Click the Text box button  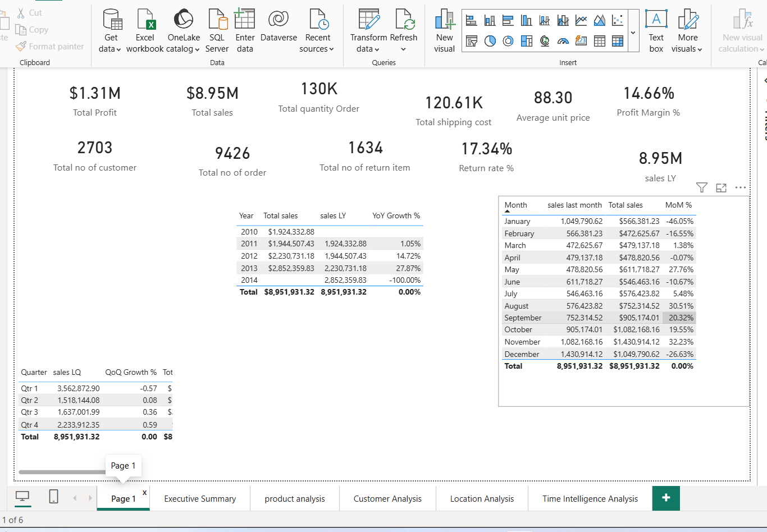(656, 31)
